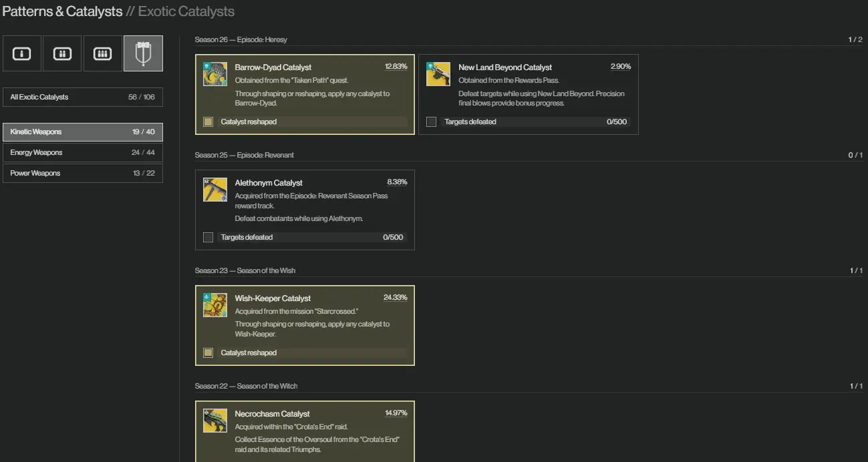Viewport: 868px width, 462px height.
Task: Select Power Weapons category
Action: point(82,173)
